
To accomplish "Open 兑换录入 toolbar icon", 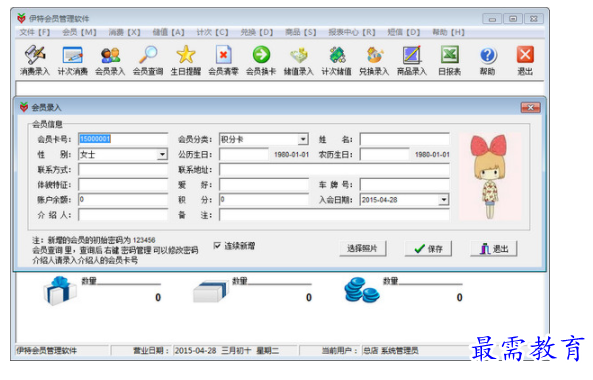I will pos(374,60).
